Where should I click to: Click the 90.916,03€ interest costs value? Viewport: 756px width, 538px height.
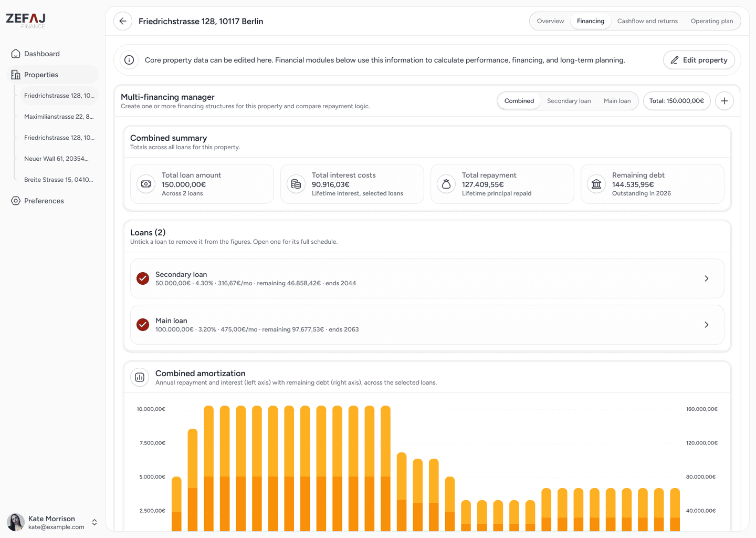[x=331, y=184]
